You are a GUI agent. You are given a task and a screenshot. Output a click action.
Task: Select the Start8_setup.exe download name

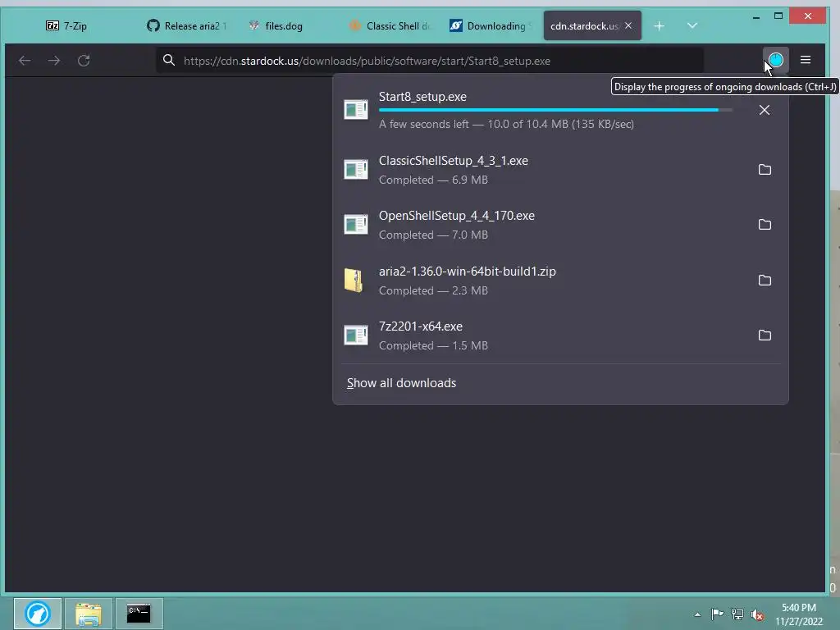(422, 97)
